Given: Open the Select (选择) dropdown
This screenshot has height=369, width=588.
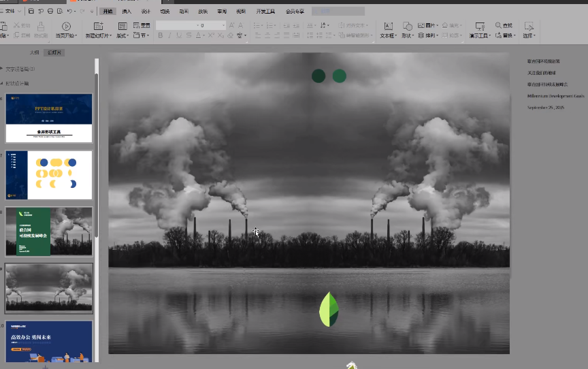Looking at the screenshot, I should (x=529, y=35).
